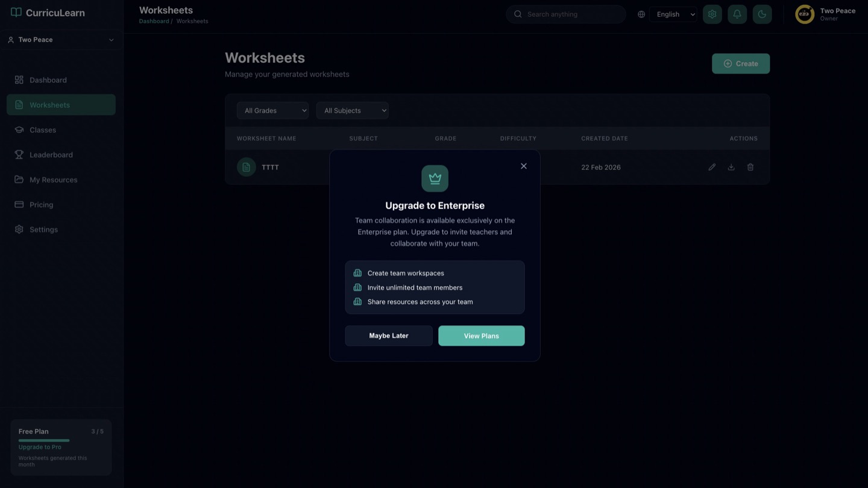
Task: Click the Classes graduation cap icon
Action: pos(19,130)
